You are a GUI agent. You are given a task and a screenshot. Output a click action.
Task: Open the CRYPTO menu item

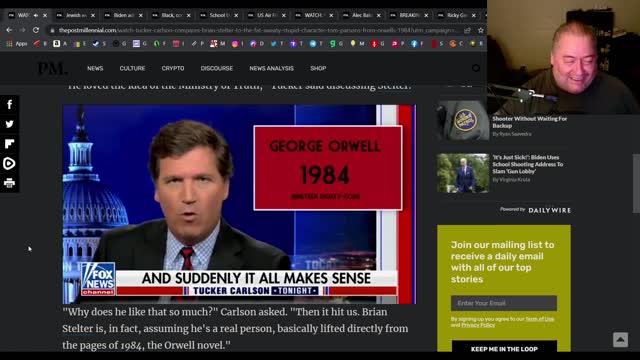[173, 68]
